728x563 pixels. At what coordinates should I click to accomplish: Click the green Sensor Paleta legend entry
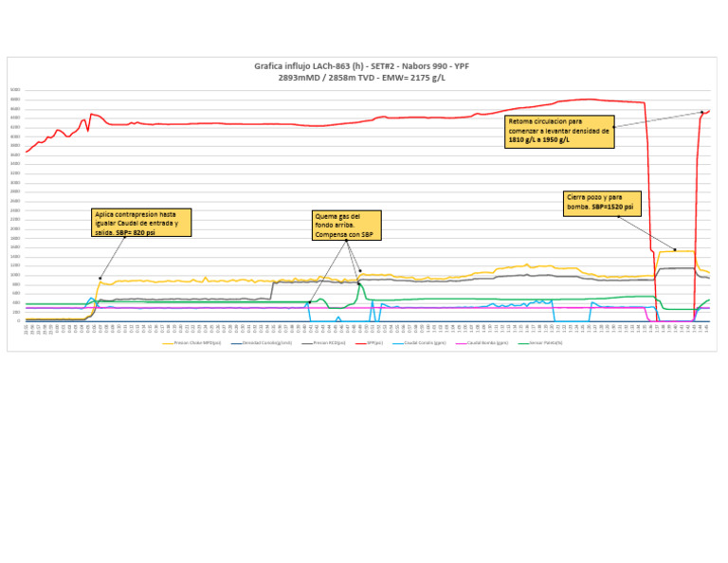pos(540,343)
